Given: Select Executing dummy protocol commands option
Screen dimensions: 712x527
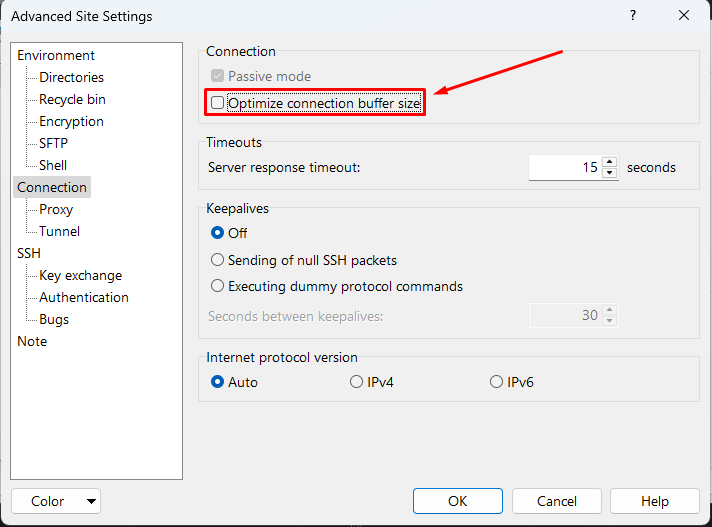Looking at the screenshot, I should 217,286.
